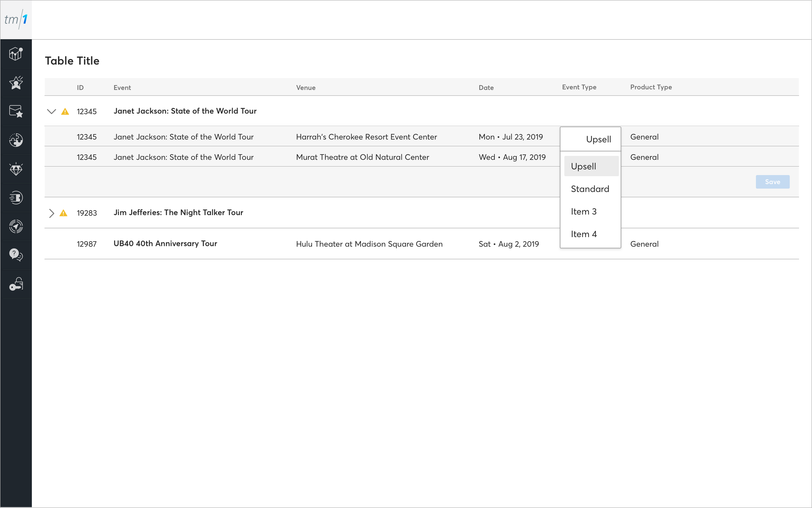The image size is (812, 508).
Task: Open the diamond sidebar icon
Action: point(16,169)
